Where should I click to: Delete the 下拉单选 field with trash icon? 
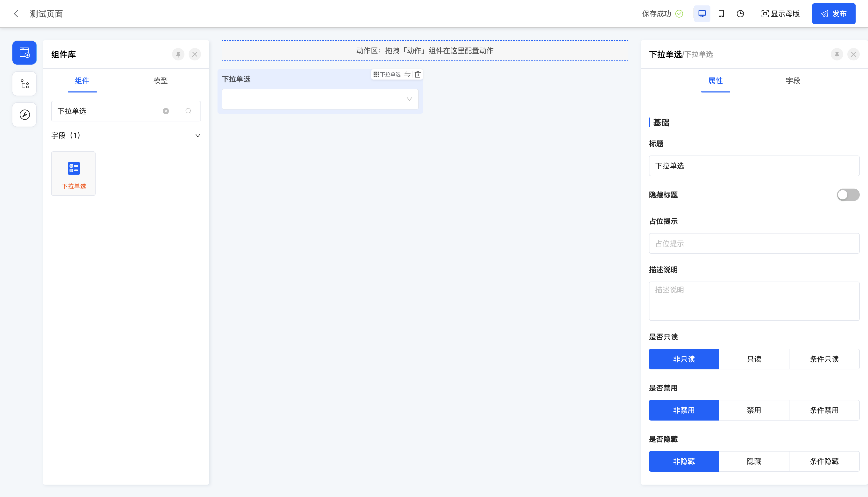click(x=417, y=74)
